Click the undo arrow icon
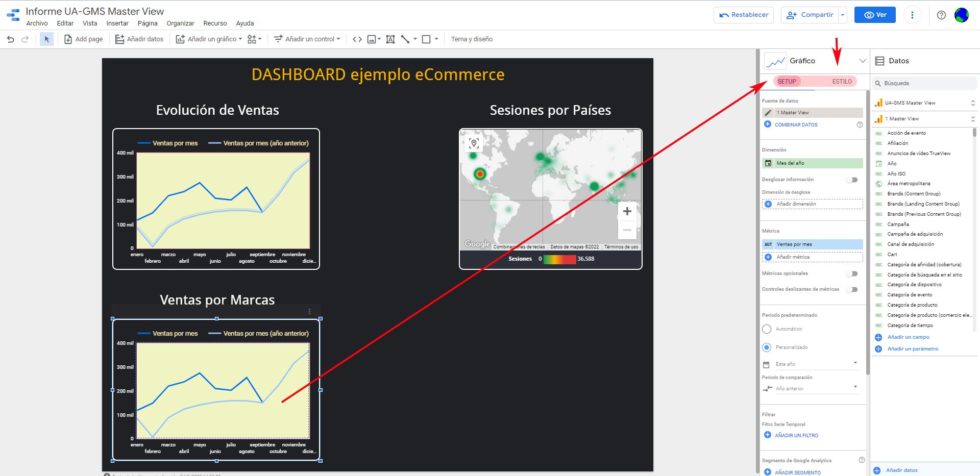Image resolution: width=980 pixels, height=476 pixels. click(10, 39)
